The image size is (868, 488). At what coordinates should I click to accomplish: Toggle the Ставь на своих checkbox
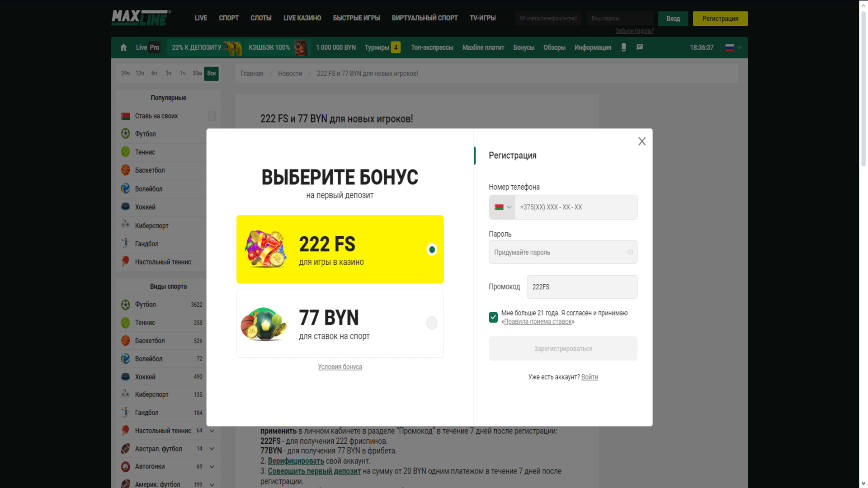click(212, 116)
